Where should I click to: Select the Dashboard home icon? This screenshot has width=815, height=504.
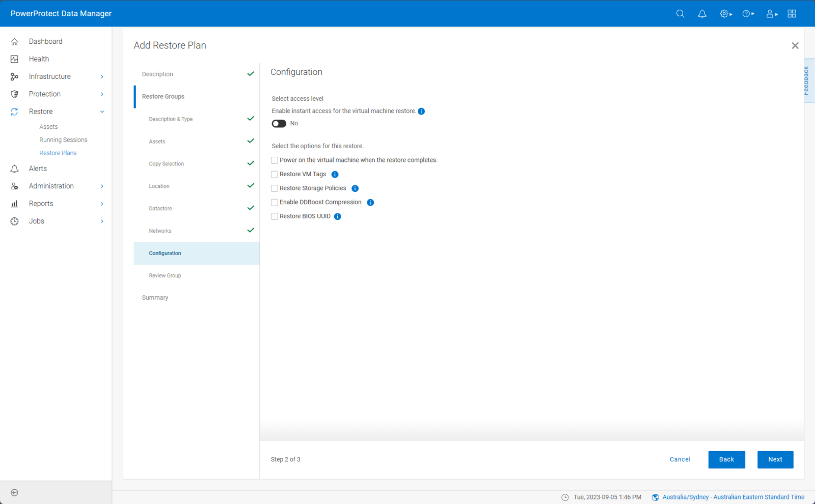tap(14, 41)
